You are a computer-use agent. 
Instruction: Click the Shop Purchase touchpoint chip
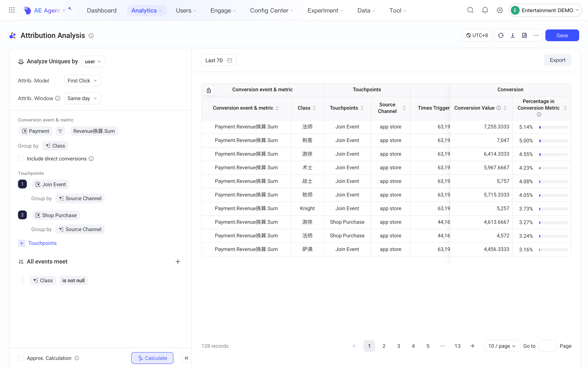56,215
